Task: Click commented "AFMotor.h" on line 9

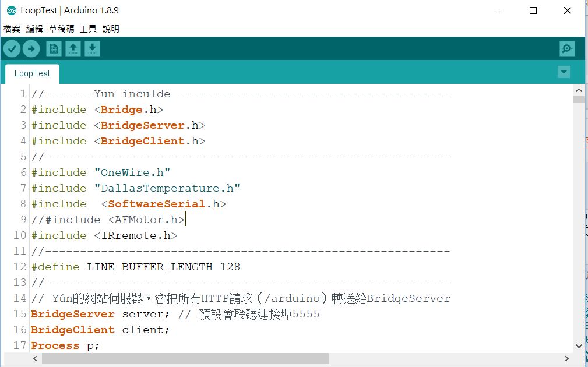Action: (146, 220)
